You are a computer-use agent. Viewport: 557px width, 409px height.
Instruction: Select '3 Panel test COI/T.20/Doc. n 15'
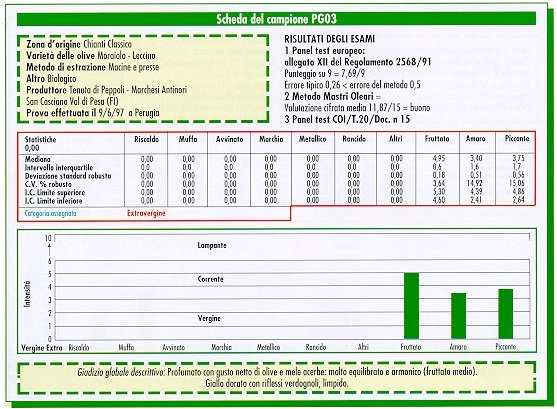[347, 119]
